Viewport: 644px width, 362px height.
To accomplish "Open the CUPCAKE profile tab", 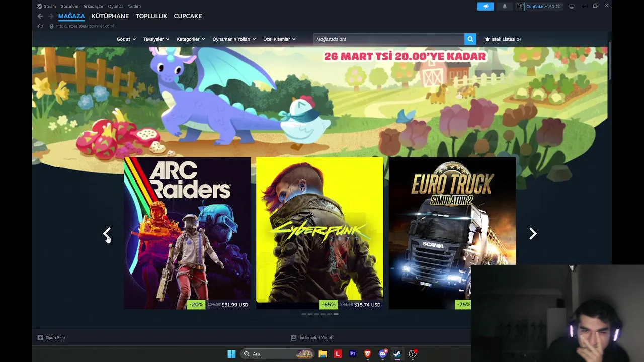I will (x=188, y=16).
